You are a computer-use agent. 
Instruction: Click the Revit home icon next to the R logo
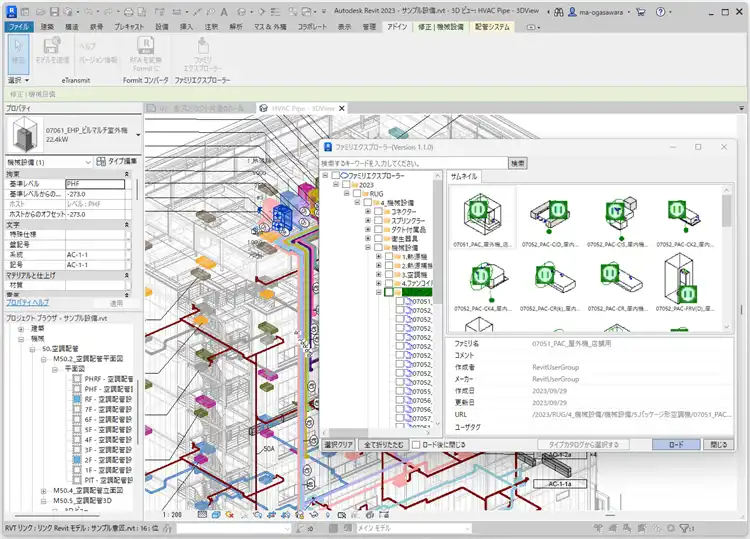coord(25,12)
